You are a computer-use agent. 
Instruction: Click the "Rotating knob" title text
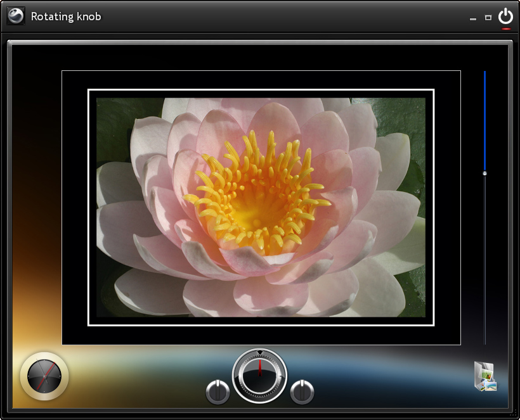66,16
